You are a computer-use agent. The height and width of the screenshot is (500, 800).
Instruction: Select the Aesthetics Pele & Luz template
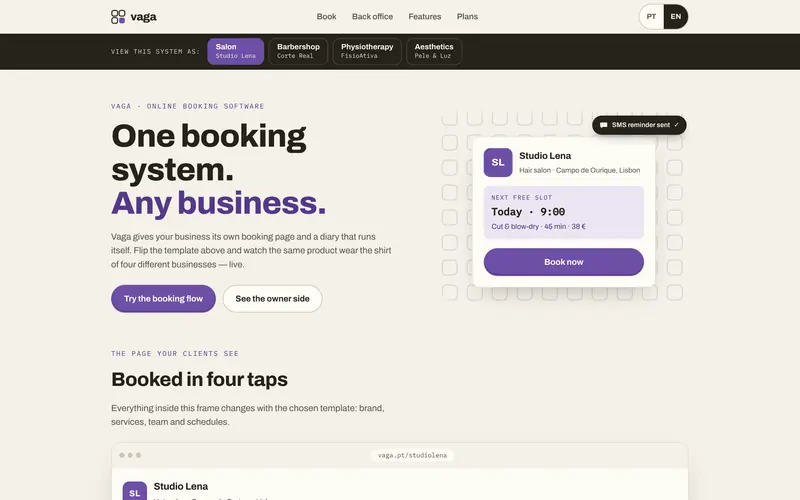434,51
